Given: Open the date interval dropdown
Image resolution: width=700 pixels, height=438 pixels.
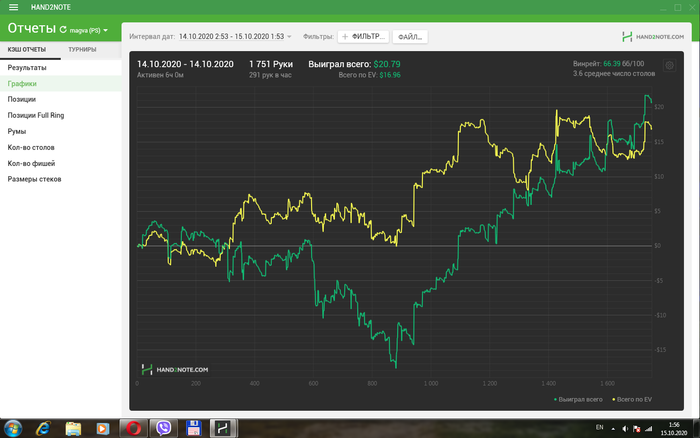Looking at the screenshot, I should [x=235, y=37].
